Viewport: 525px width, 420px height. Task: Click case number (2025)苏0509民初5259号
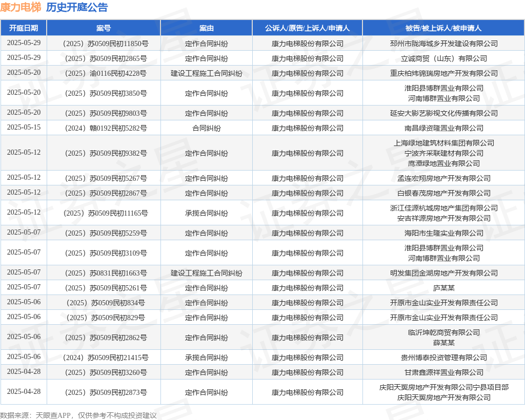(x=106, y=233)
